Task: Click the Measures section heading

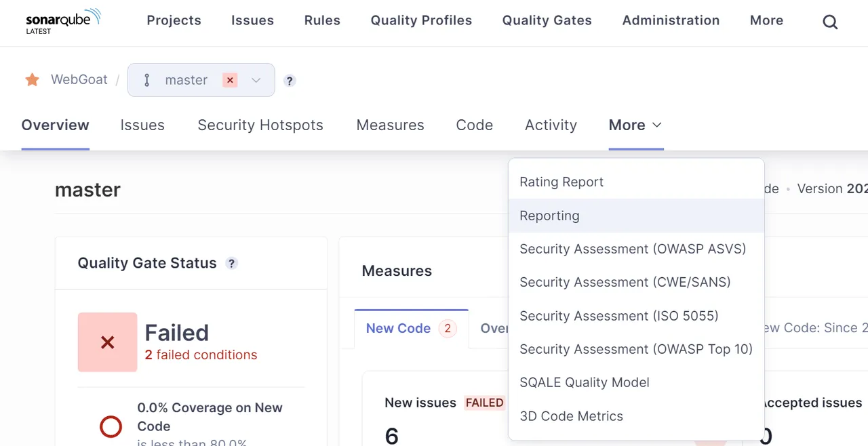Action: [x=397, y=271]
